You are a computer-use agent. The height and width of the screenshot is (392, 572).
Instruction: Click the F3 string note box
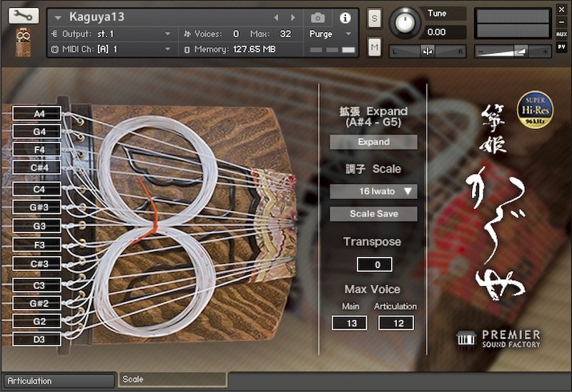coord(36,245)
